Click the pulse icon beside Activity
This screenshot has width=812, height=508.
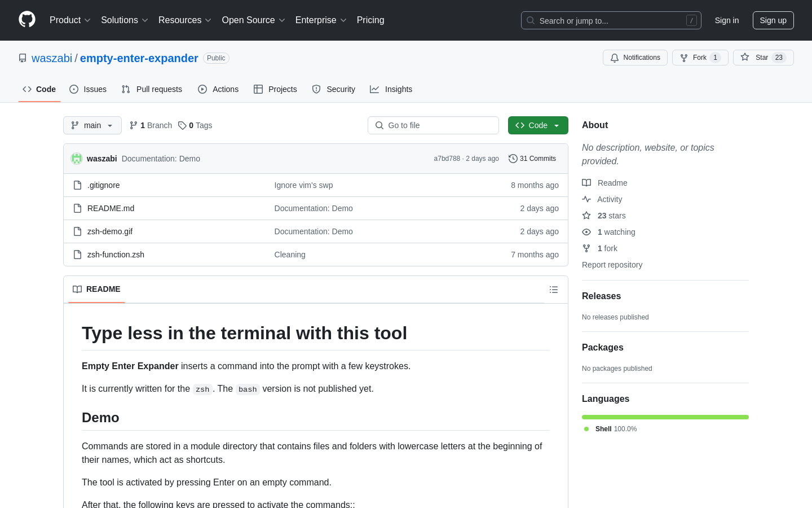pos(586,199)
